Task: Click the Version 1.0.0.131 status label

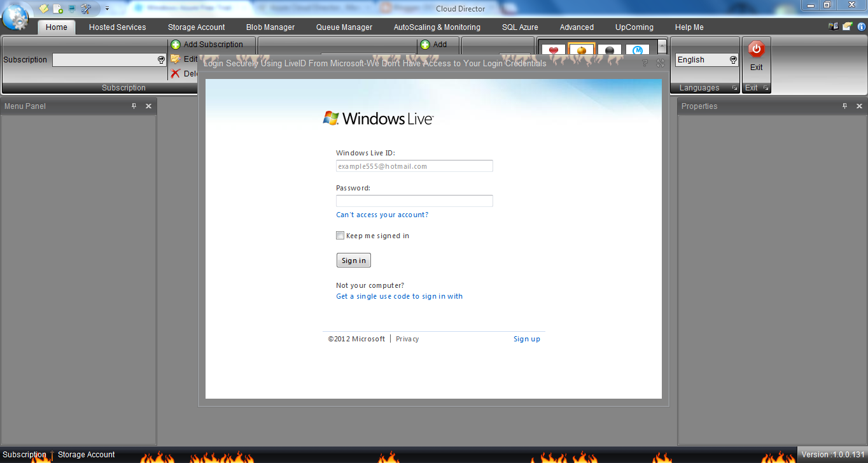Action: [x=833, y=455]
